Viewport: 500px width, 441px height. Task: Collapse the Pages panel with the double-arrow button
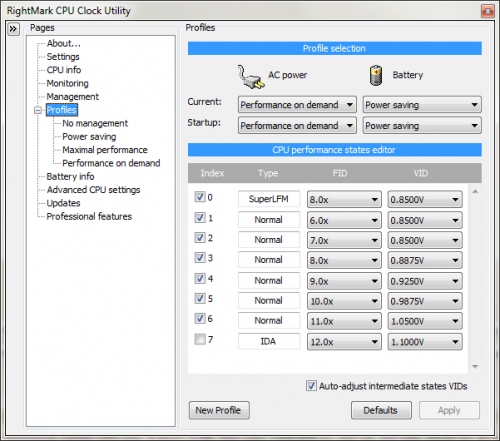(13, 29)
